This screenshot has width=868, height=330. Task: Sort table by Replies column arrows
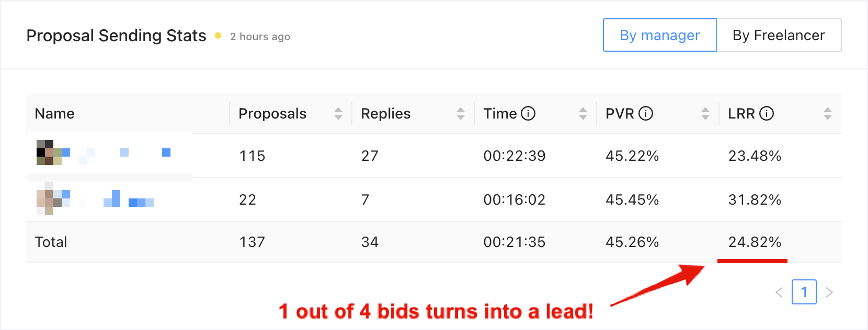(461, 113)
